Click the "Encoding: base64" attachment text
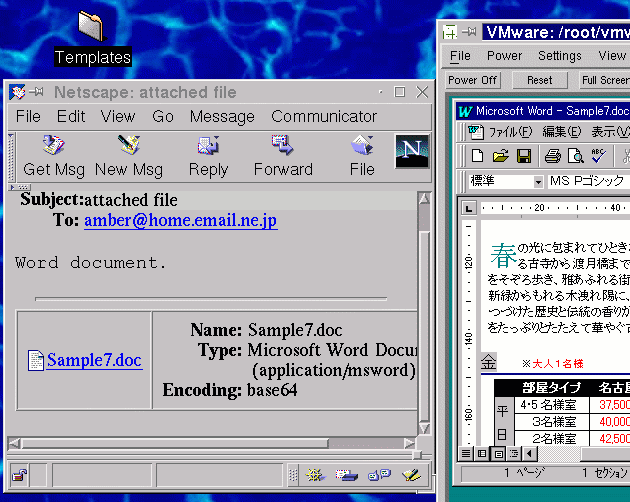 [230, 390]
